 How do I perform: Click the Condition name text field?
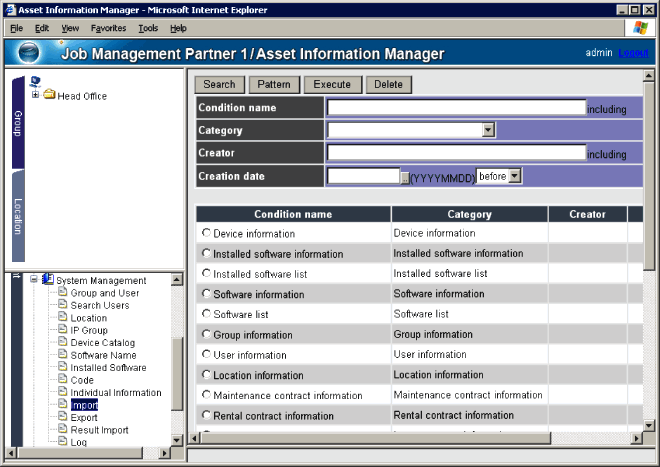(x=456, y=108)
